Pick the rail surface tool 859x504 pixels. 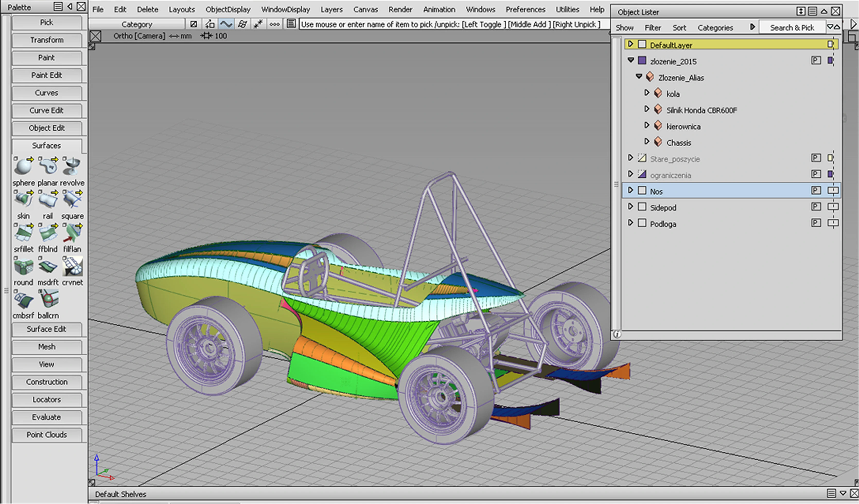[48, 199]
